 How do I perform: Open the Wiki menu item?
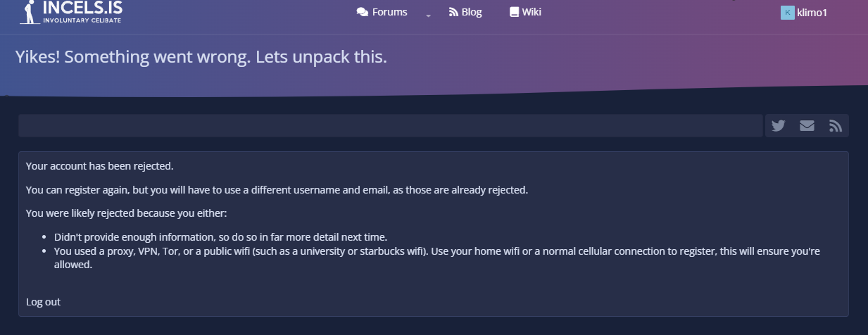(532, 12)
